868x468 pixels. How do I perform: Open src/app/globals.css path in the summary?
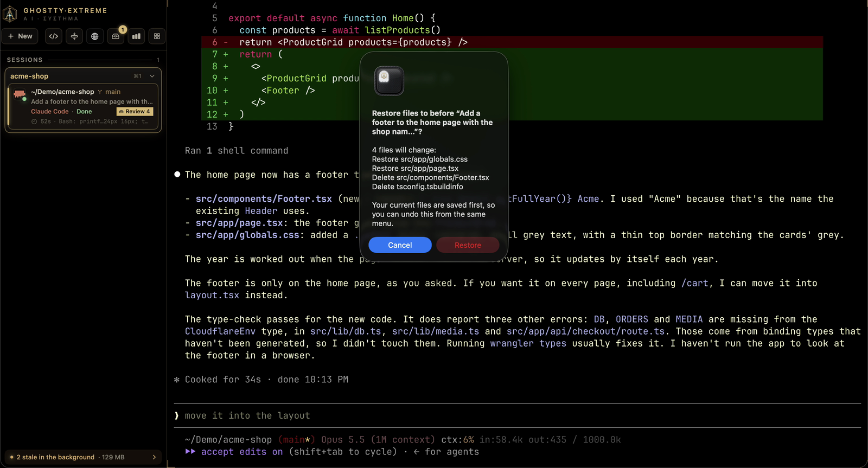(x=247, y=235)
